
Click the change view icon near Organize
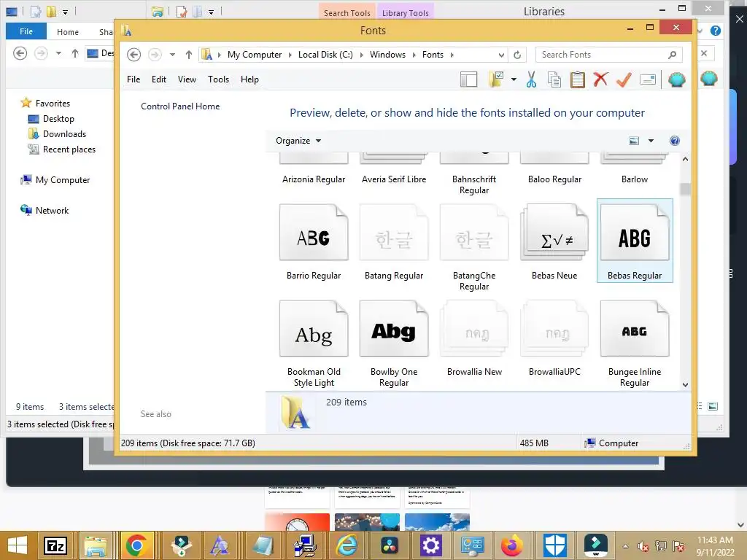coord(634,141)
